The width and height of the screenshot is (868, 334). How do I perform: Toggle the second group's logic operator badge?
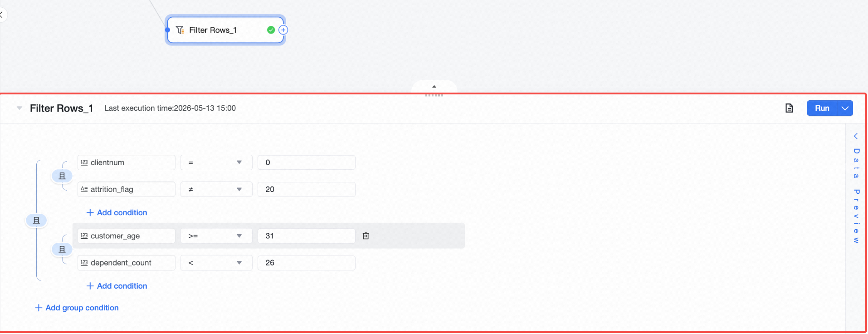62,250
